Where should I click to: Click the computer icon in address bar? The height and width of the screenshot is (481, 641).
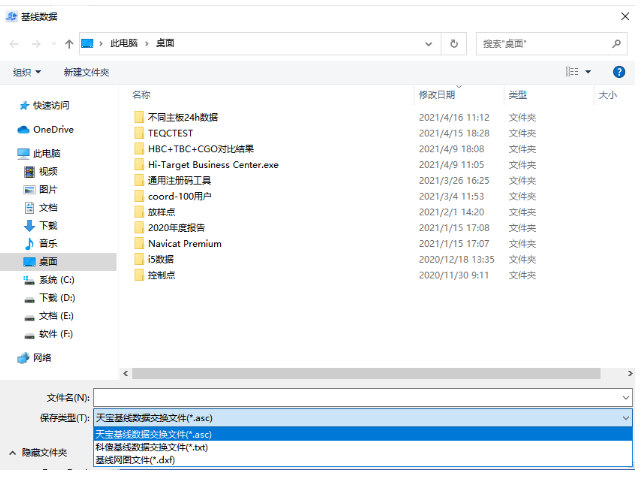[x=87, y=43]
